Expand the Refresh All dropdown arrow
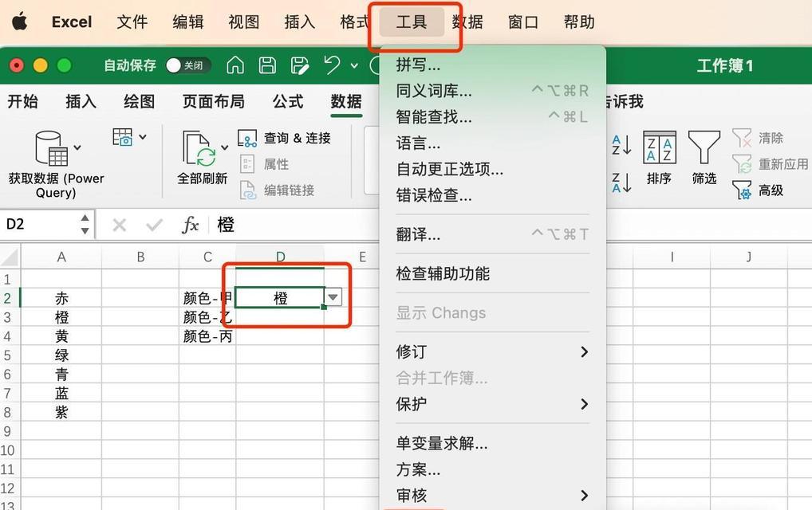Screen dimensions: 812x510 224,147
